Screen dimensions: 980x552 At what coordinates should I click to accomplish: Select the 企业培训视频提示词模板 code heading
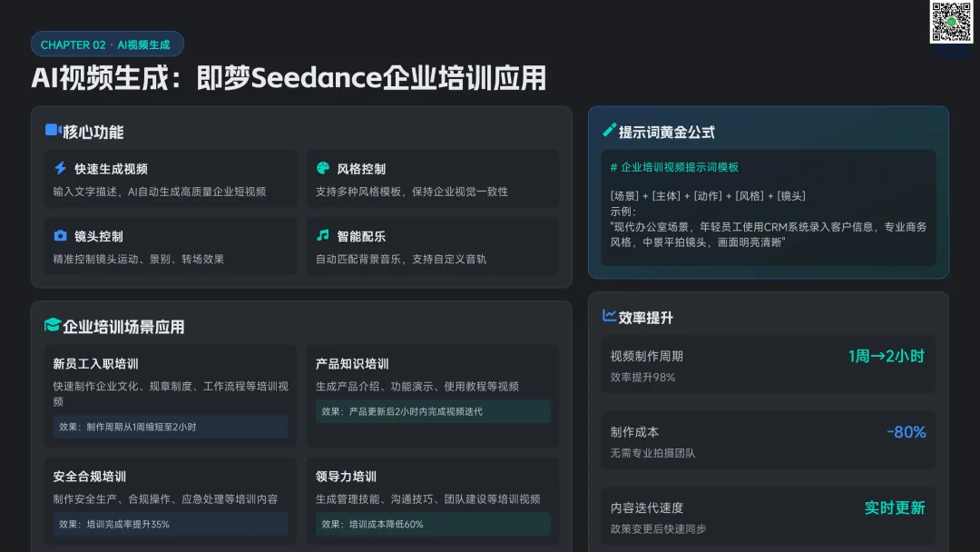[674, 167]
